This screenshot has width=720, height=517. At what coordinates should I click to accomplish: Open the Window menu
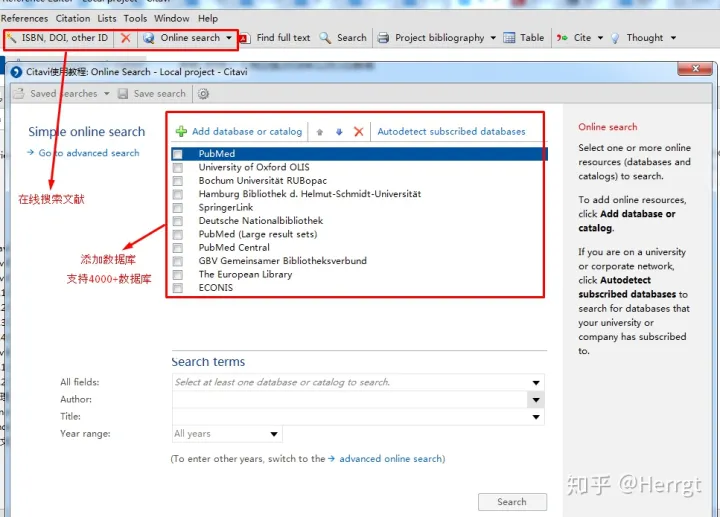pyautogui.click(x=171, y=18)
